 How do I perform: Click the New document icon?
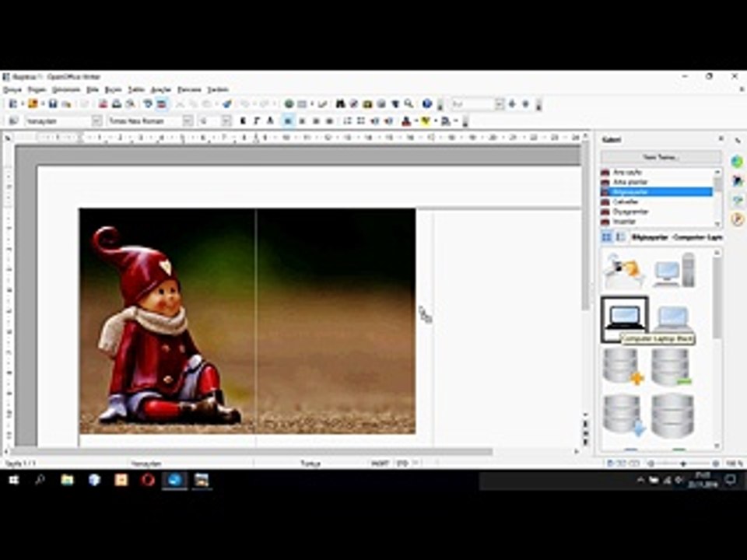coord(13,103)
